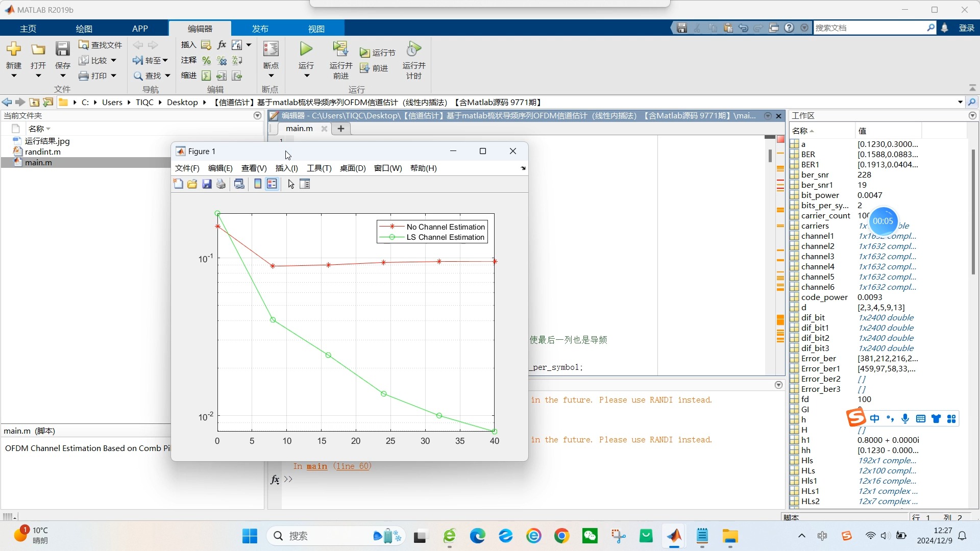Toggle comment percent icon in editor ribbon

pyautogui.click(x=206, y=61)
